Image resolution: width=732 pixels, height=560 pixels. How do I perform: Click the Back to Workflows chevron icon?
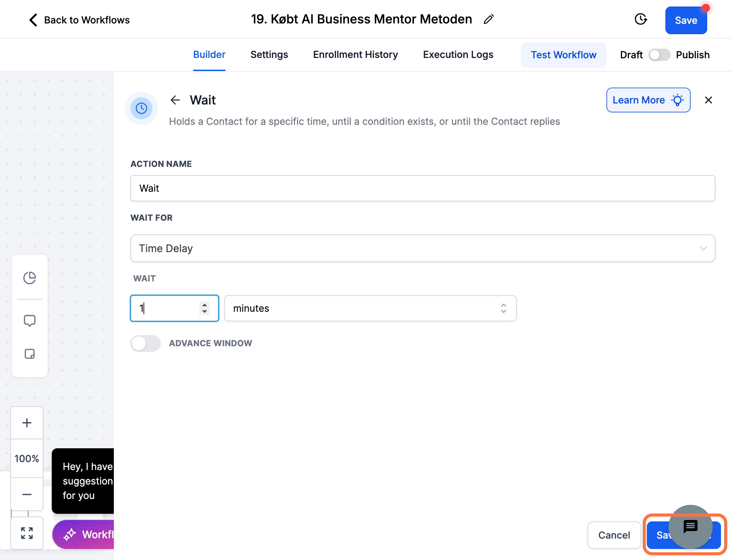[33, 20]
